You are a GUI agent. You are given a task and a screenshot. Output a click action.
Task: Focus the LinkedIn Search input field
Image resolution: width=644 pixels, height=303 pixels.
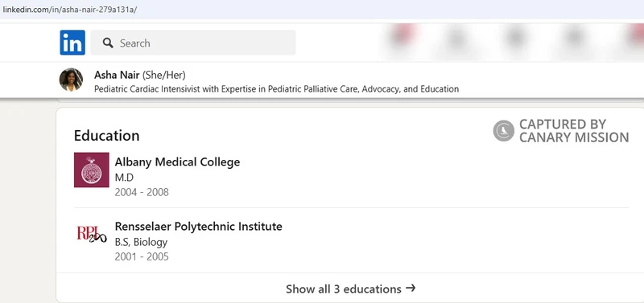tap(193, 43)
